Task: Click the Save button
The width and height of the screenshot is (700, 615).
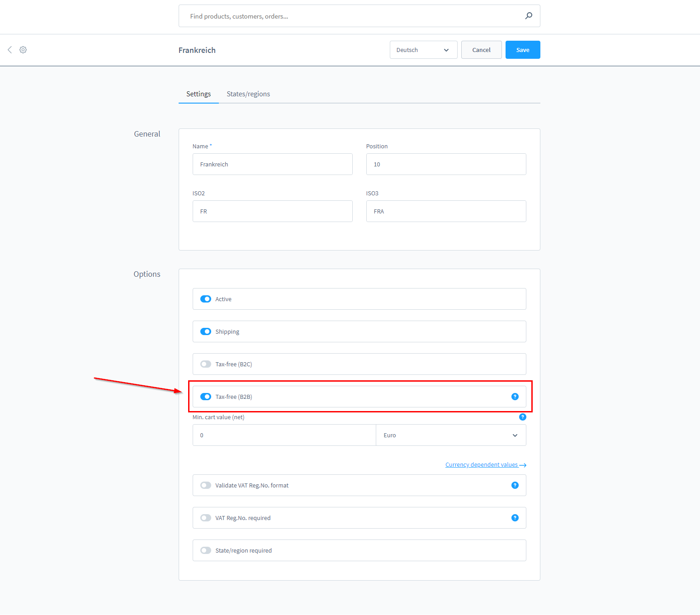Action: click(x=523, y=50)
